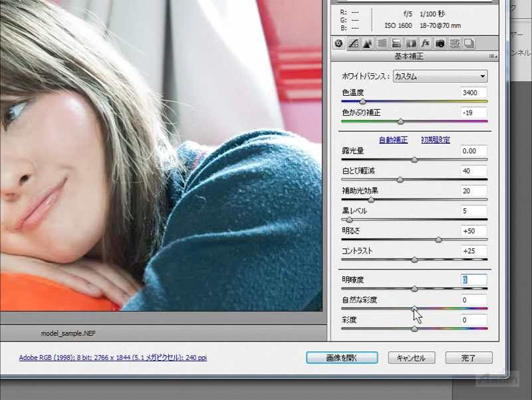
Task: Open the Detail sharpening tab icon
Action: pos(368,43)
